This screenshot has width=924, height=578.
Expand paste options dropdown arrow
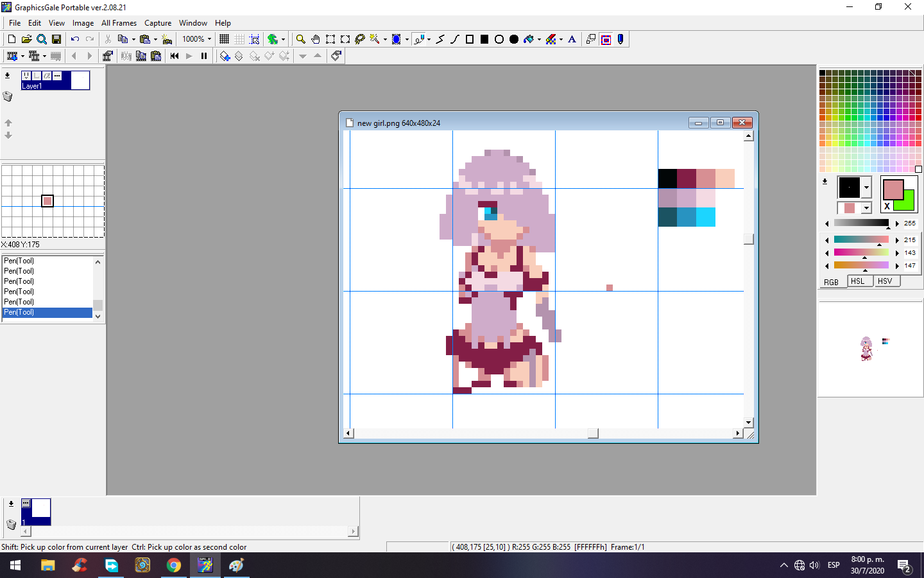tap(155, 39)
